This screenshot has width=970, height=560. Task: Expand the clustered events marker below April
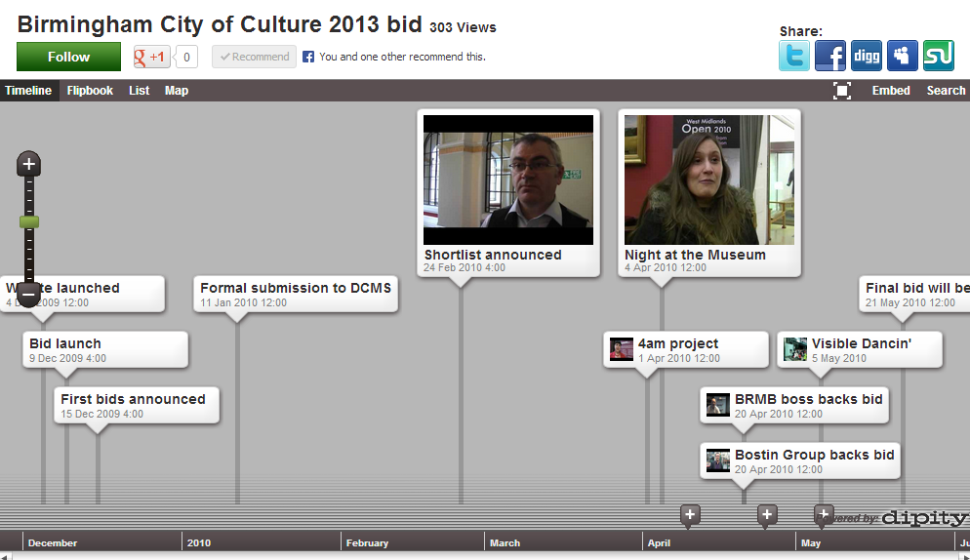tap(690, 514)
